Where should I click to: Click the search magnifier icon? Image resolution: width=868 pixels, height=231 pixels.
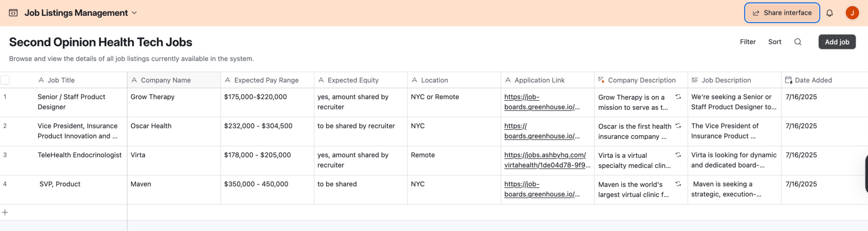(x=798, y=42)
